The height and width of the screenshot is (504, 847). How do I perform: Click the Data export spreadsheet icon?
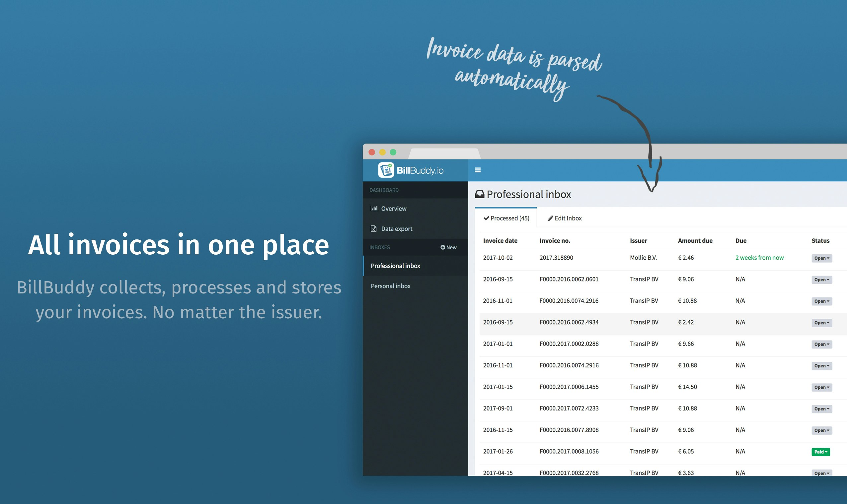click(x=373, y=228)
